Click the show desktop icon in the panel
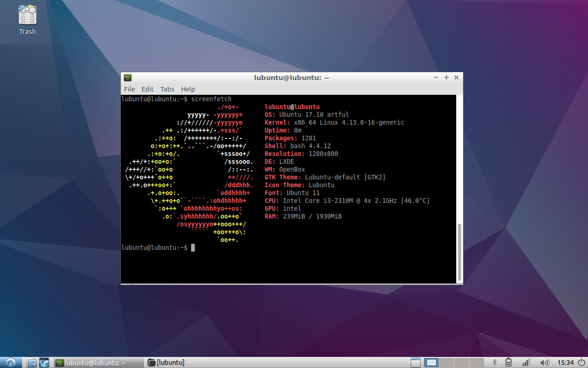588x368 pixels. [415, 362]
